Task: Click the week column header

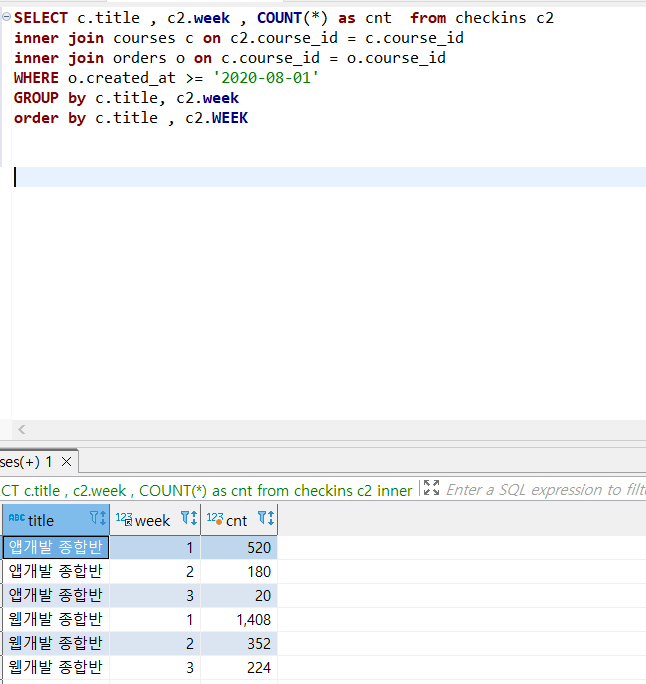Action: 155,520
